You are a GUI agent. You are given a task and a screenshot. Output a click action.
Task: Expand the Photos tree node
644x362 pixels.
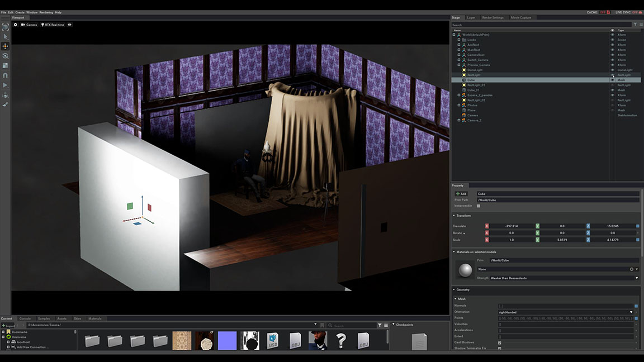(x=459, y=105)
